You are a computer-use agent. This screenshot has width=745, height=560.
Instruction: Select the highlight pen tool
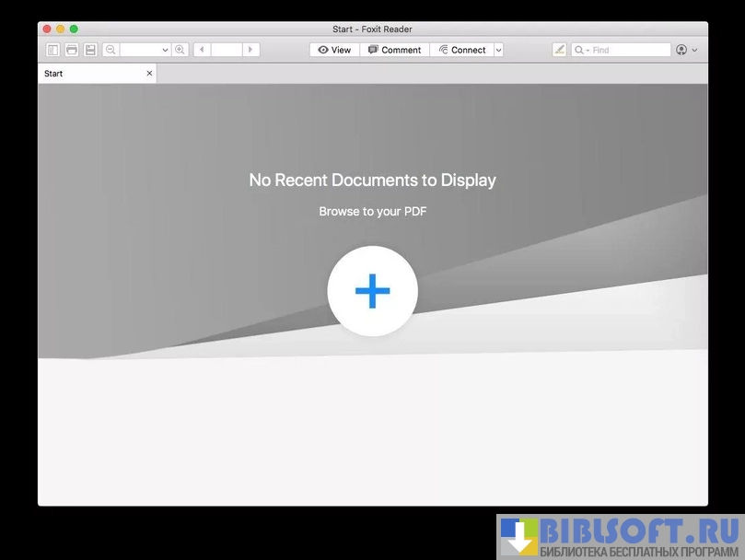[x=560, y=50]
